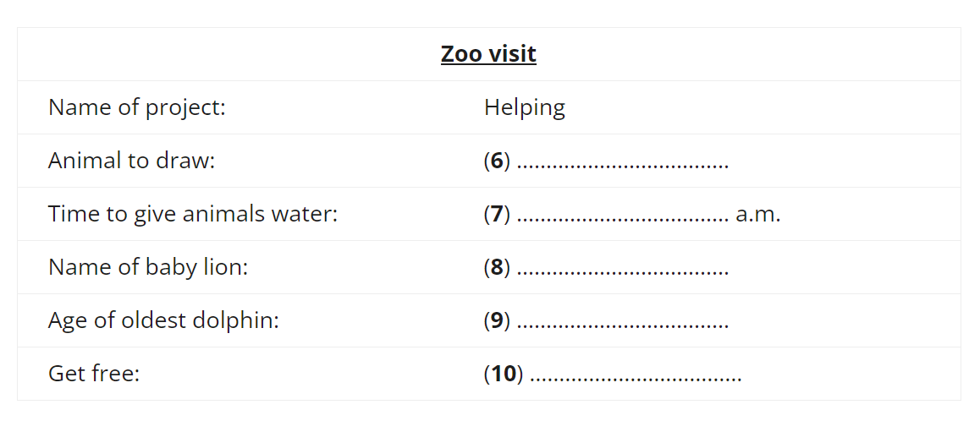Click the word Helping

[525, 108]
